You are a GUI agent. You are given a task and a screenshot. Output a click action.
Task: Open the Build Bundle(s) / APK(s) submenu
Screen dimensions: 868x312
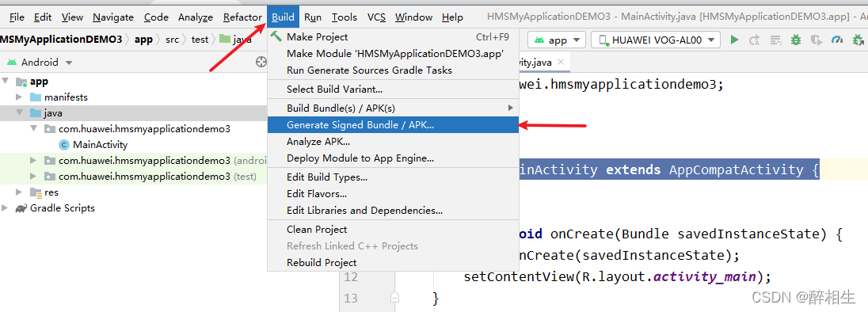pyautogui.click(x=393, y=108)
